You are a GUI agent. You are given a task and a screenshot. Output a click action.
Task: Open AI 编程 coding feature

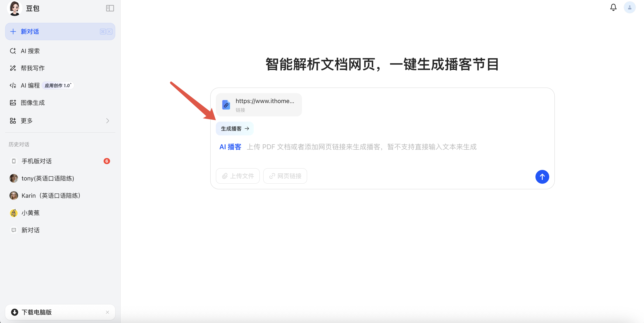[60, 85]
